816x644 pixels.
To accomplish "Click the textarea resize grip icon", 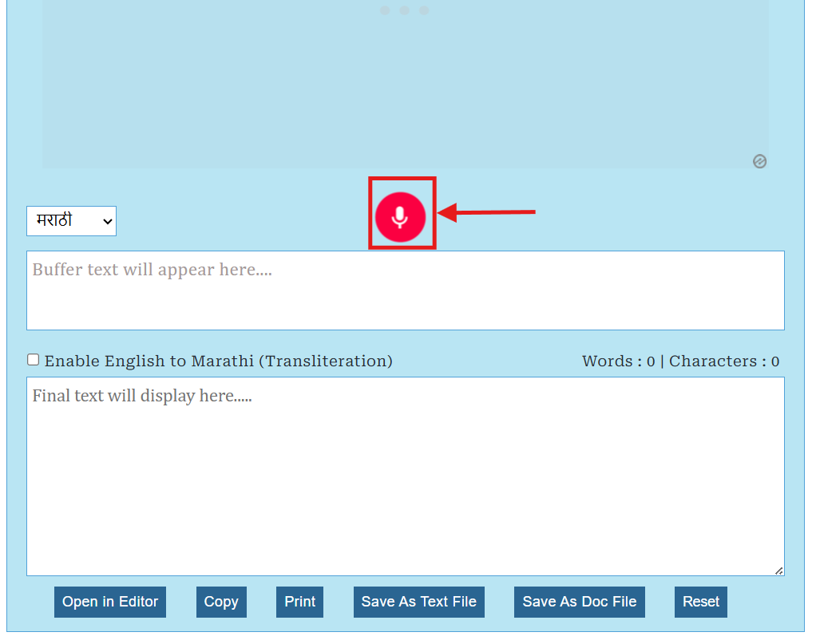I will tap(778, 569).
